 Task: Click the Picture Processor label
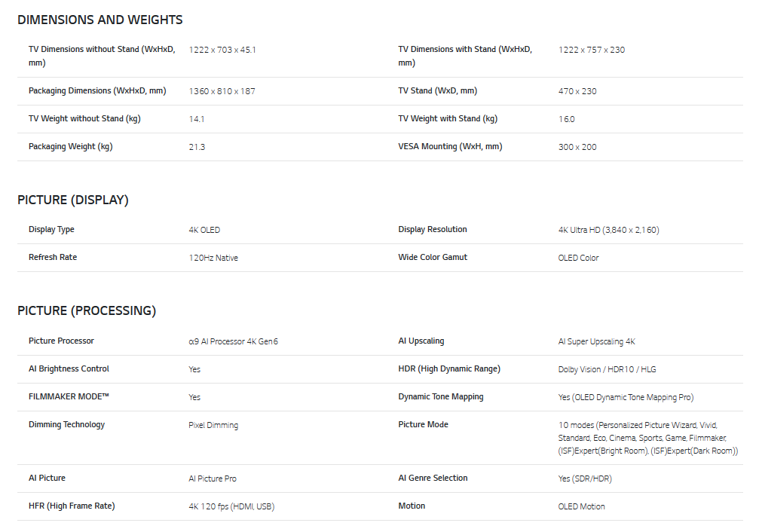61,341
